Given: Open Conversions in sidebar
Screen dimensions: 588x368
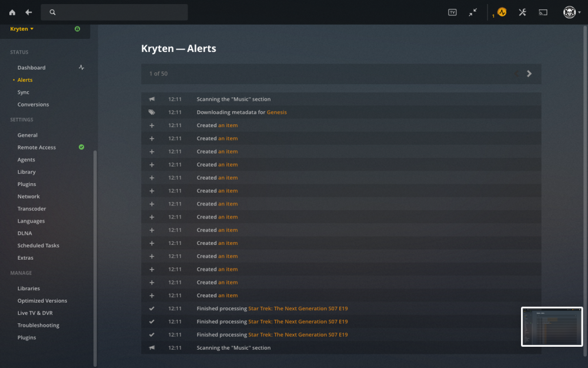Looking at the screenshot, I should [x=33, y=104].
